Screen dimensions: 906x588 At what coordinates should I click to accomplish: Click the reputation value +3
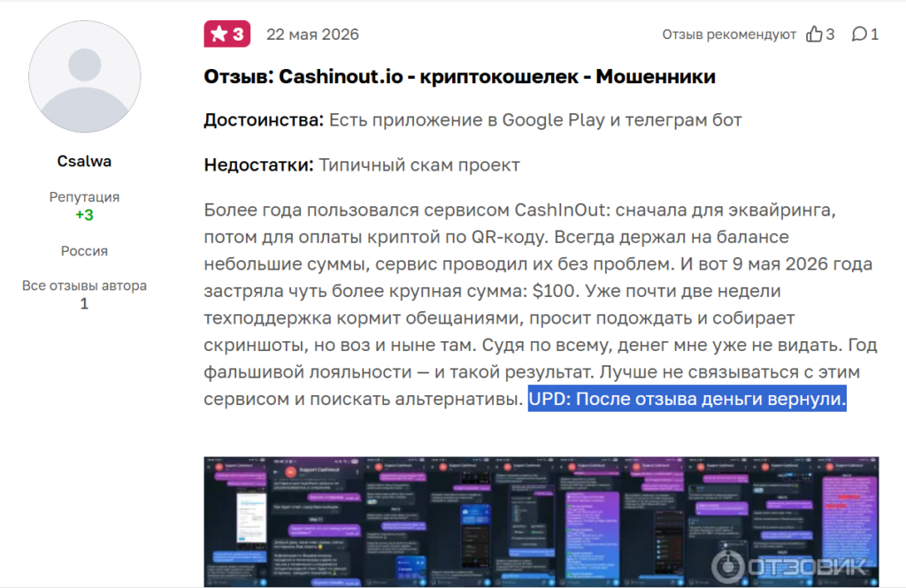point(84,215)
